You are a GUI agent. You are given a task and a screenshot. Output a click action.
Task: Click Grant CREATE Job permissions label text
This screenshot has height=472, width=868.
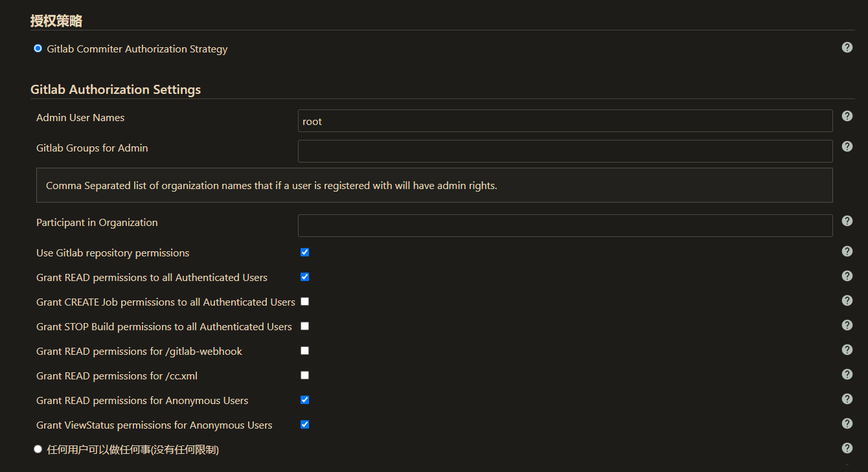point(166,302)
